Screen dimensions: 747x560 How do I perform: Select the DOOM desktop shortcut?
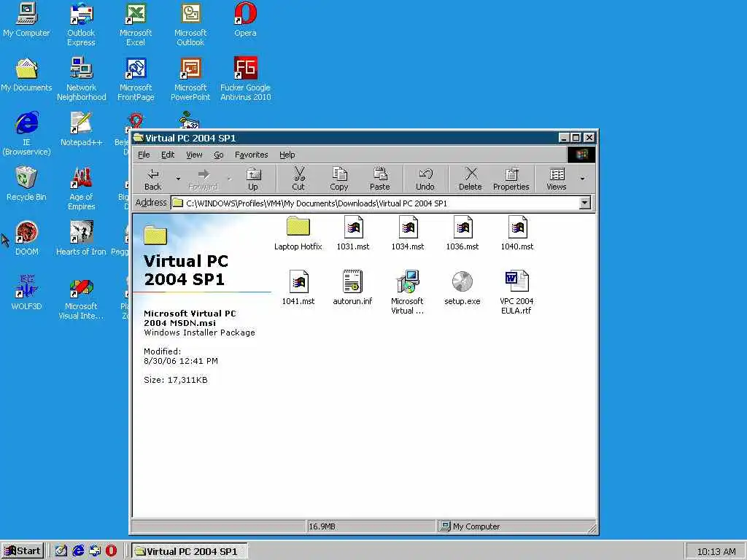pos(27,238)
